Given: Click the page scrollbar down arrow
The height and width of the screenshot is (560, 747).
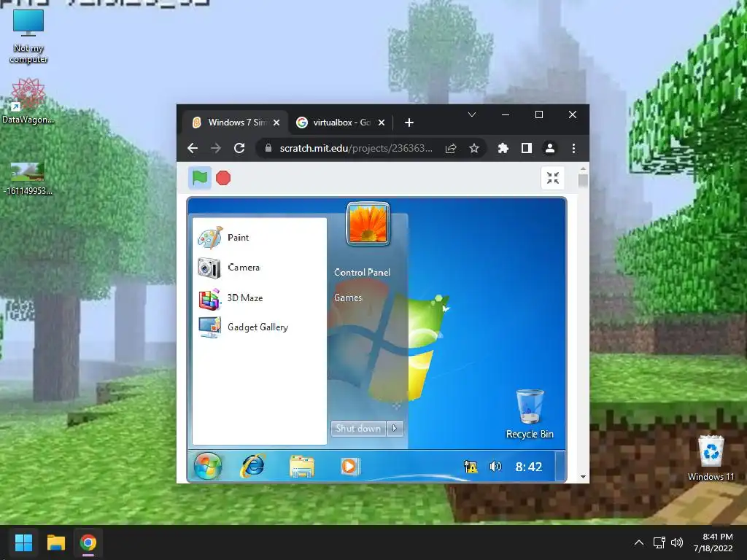Looking at the screenshot, I should pyautogui.click(x=583, y=477).
